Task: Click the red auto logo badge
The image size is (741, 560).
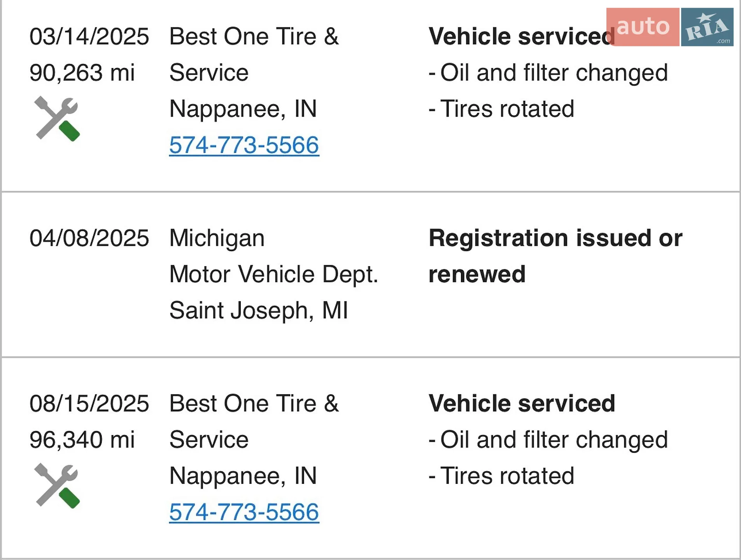Action: click(x=643, y=27)
